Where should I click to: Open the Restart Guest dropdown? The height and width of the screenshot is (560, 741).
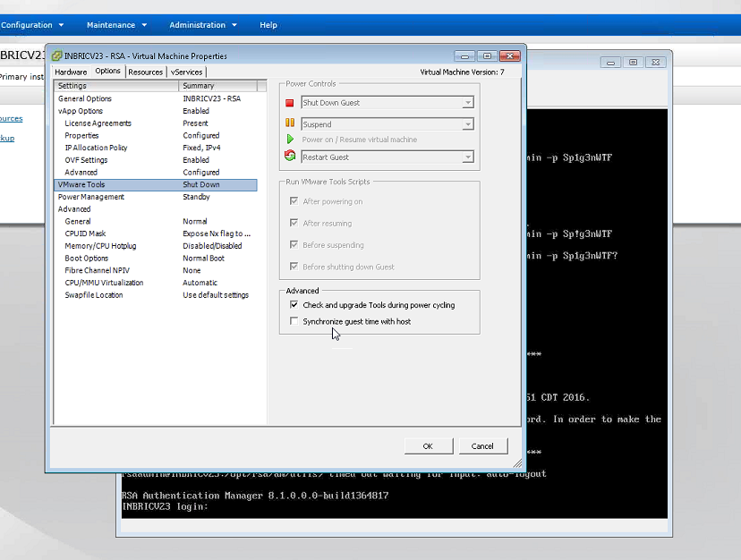click(x=466, y=155)
